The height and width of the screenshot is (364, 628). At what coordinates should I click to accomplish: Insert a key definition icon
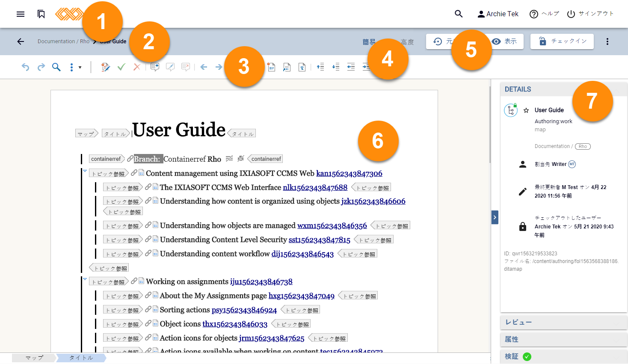(302, 67)
